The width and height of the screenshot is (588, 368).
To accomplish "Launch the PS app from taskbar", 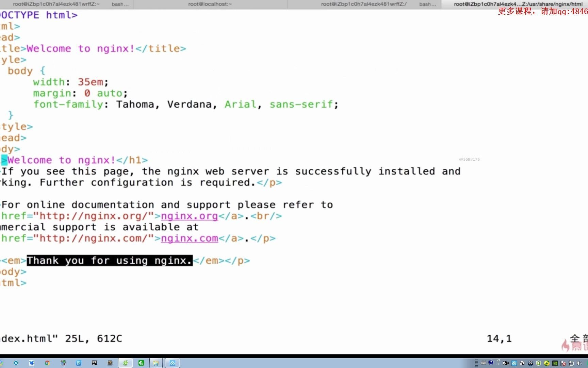I will click(x=94, y=363).
